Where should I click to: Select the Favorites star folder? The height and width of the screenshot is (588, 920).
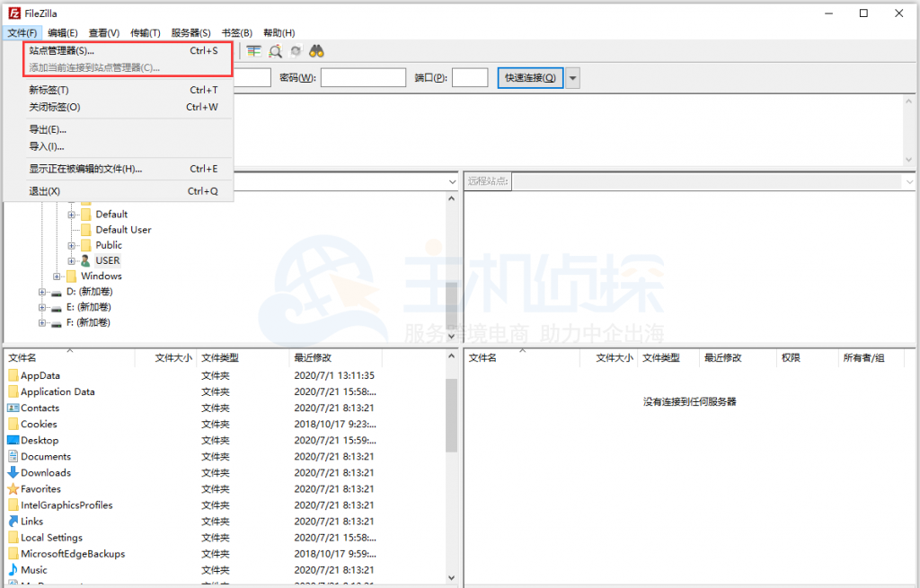pos(40,489)
